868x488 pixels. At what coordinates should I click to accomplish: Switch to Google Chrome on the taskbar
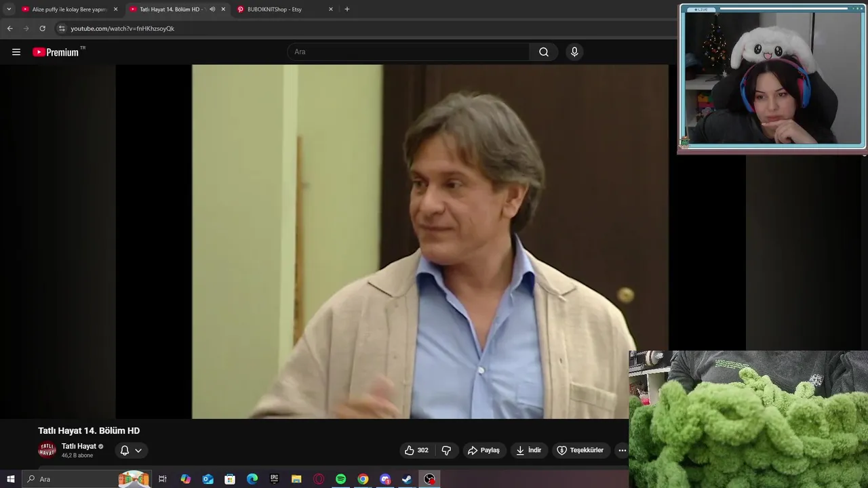[363, 479]
